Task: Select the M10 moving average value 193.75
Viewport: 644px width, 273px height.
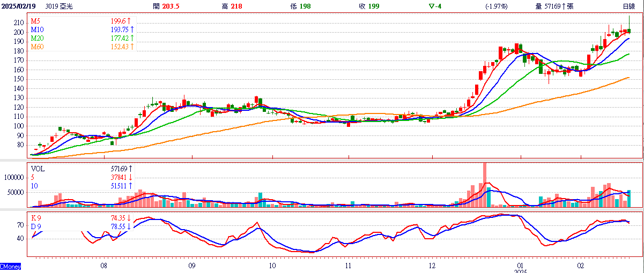Action: pos(119,29)
